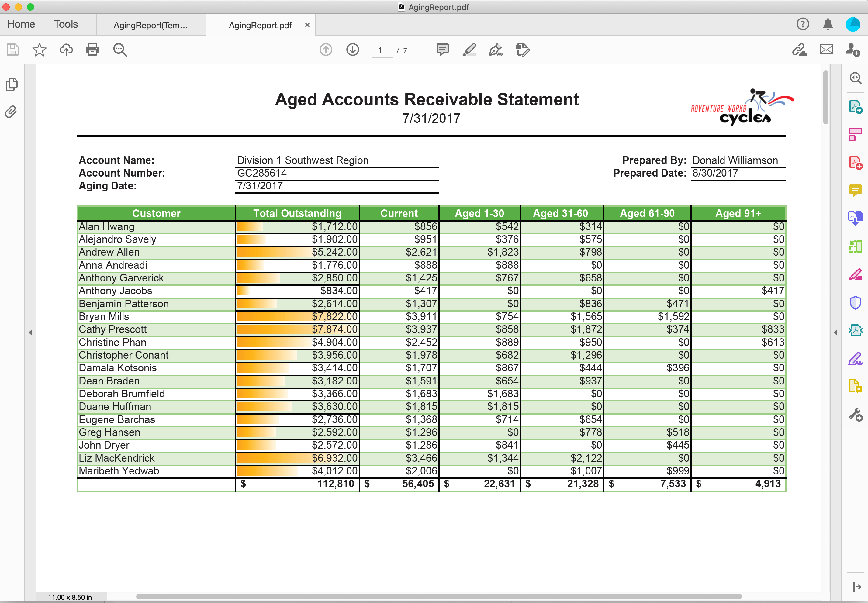Viewport: 868px width, 603px height.
Task: Switch to the AgingReport(Tem... tab
Action: click(x=150, y=25)
